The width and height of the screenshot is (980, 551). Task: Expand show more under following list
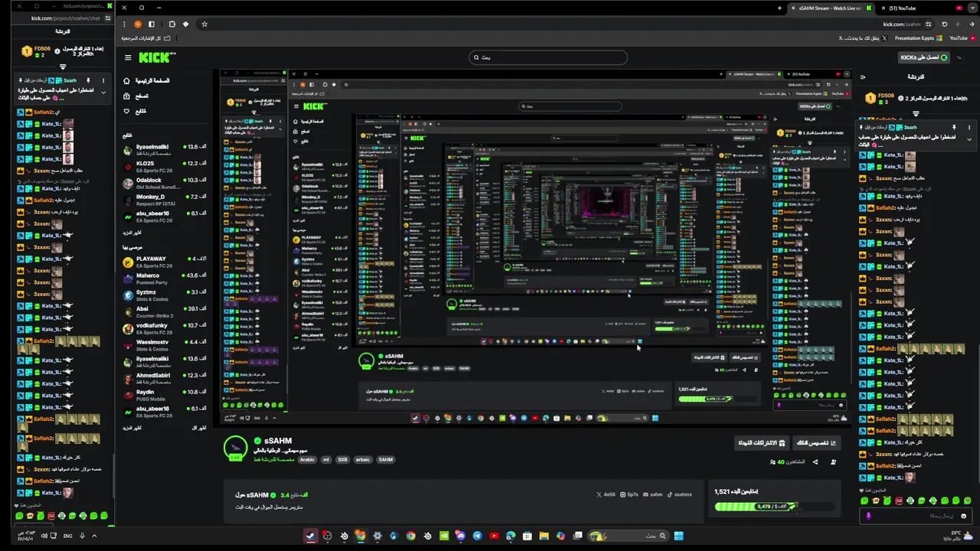pyautogui.click(x=132, y=233)
